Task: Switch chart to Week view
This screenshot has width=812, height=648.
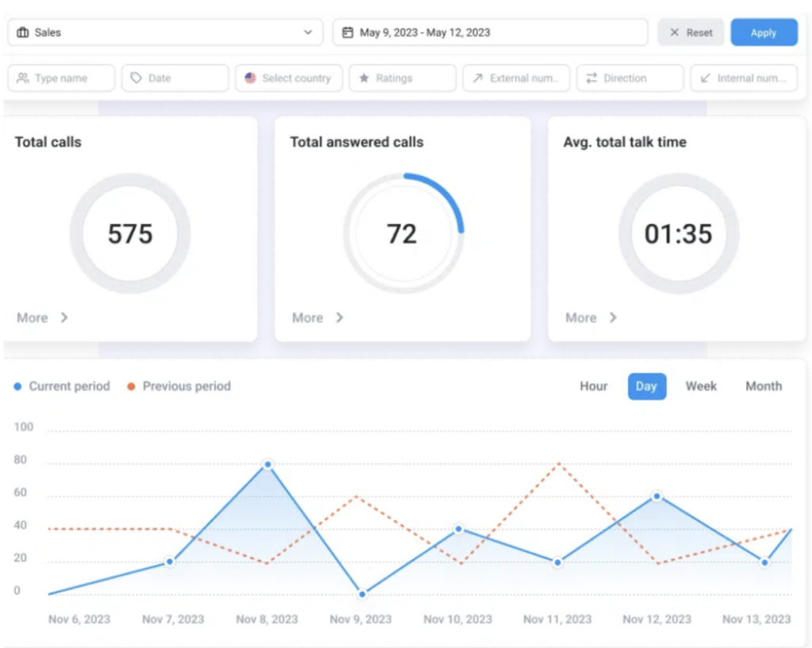Action: coord(701,386)
